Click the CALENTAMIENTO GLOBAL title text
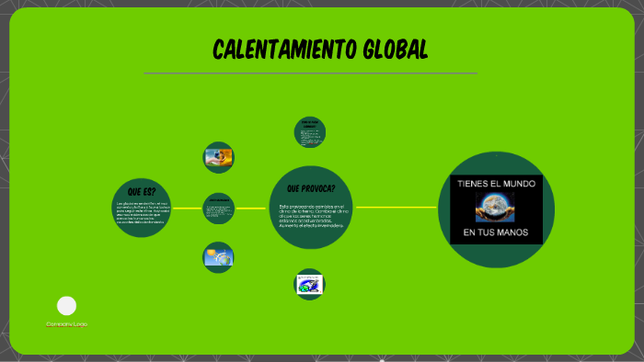 [x=320, y=50]
